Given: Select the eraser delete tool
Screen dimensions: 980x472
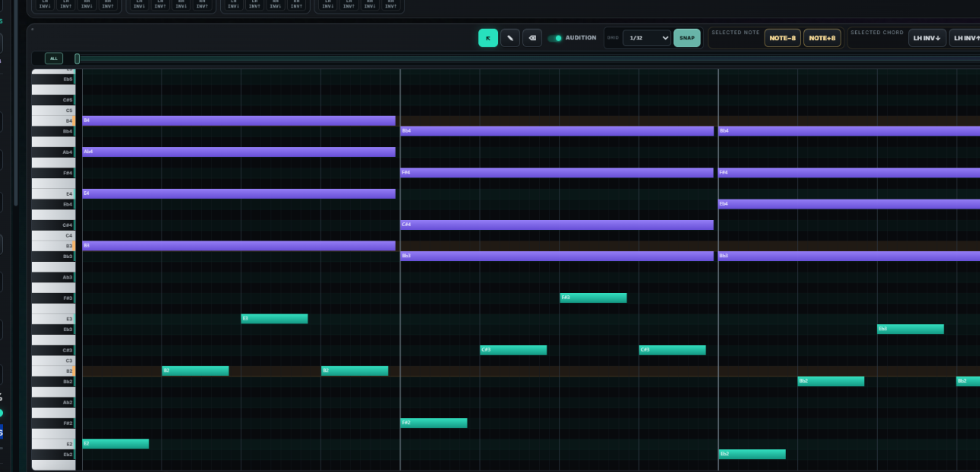Looking at the screenshot, I should click(532, 38).
